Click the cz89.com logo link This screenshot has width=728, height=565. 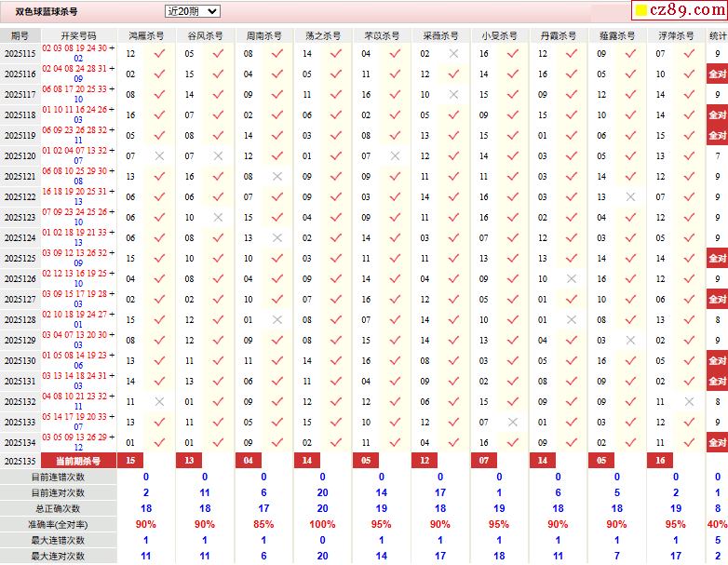(679, 11)
